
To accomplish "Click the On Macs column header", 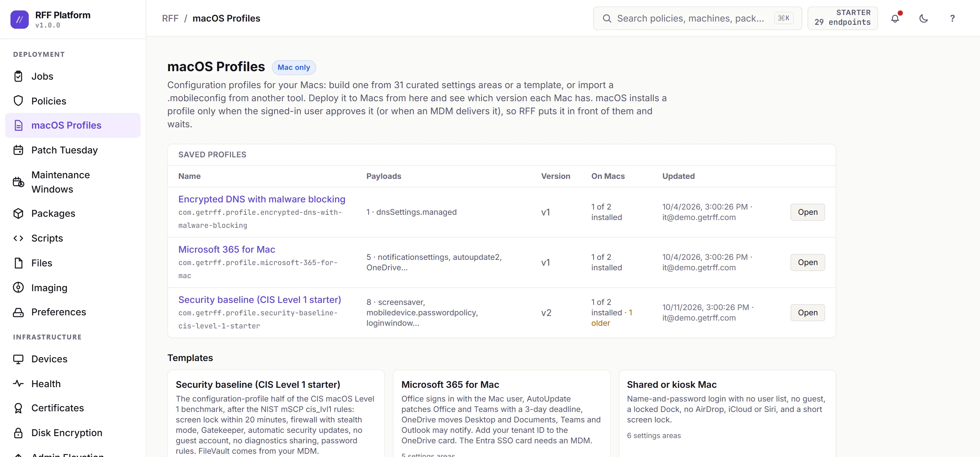I will tap(608, 176).
